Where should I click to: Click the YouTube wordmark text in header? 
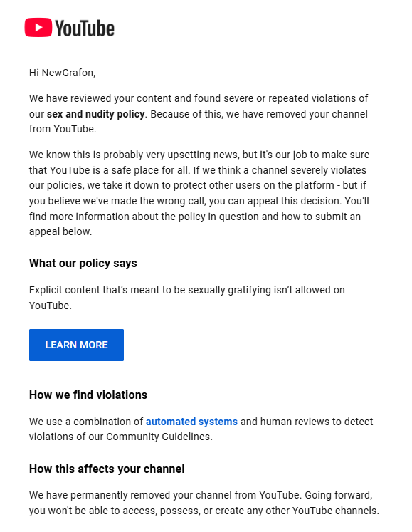coord(85,28)
